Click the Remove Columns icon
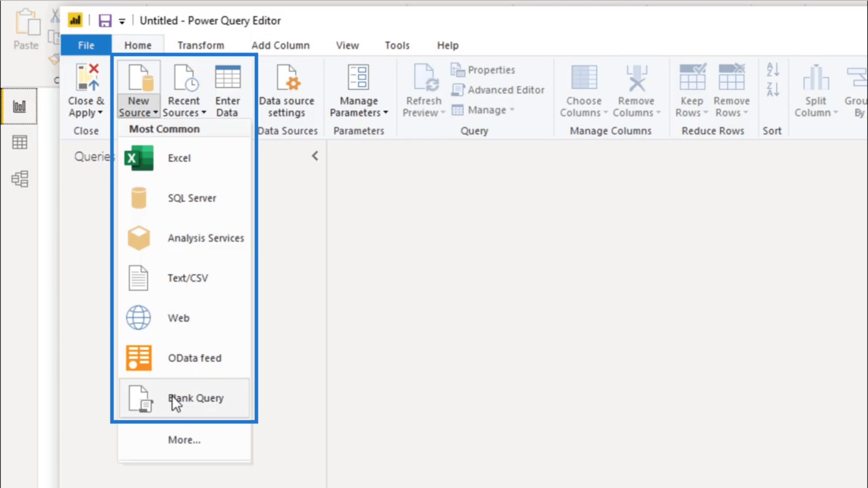The width and height of the screenshot is (868, 488). click(x=637, y=77)
